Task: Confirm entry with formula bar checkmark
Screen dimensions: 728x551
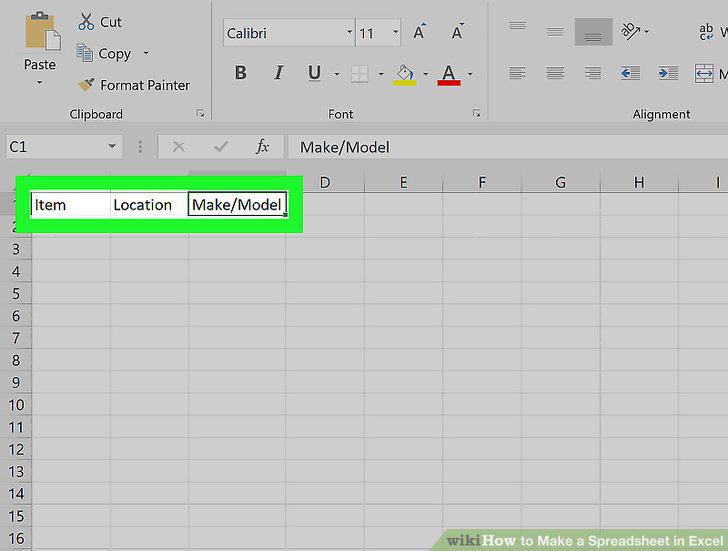Action: click(x=221, y=147)
